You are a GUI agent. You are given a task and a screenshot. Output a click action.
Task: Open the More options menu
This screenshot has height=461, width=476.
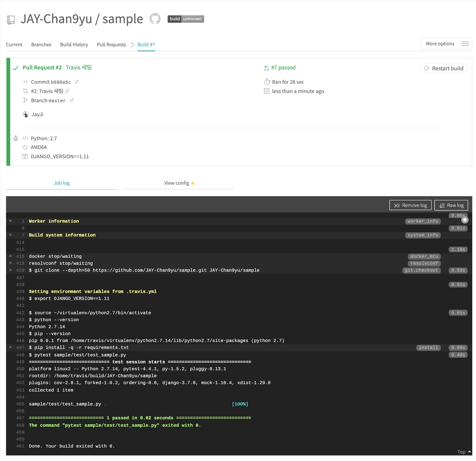click(x=440, y=44)
